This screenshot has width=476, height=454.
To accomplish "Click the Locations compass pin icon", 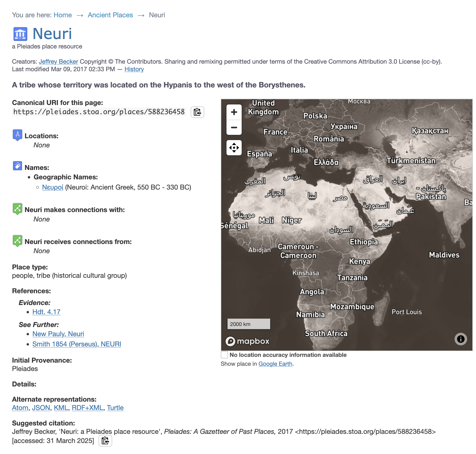I will click(18, 135).
